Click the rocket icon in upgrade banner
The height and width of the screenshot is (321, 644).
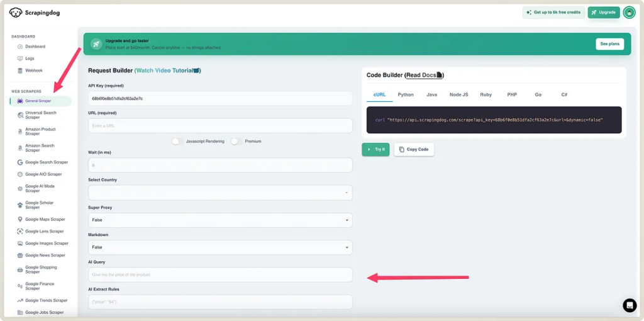click(96, 44)
